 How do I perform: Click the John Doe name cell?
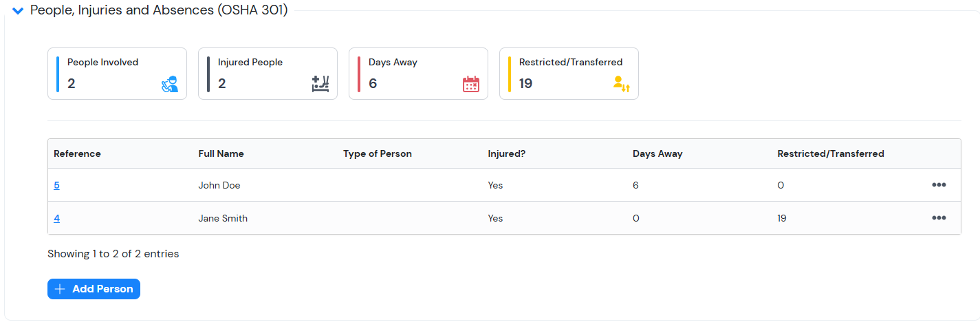coord(219,185)
